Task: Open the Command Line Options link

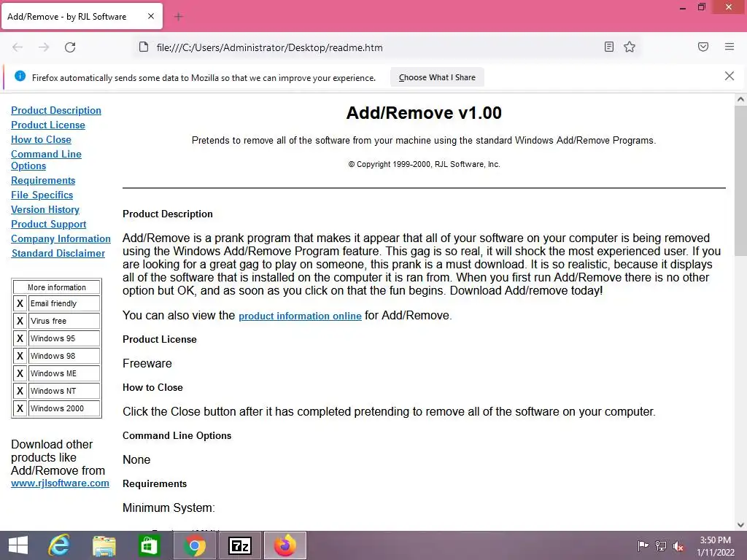Action: (x=46, y=160)
